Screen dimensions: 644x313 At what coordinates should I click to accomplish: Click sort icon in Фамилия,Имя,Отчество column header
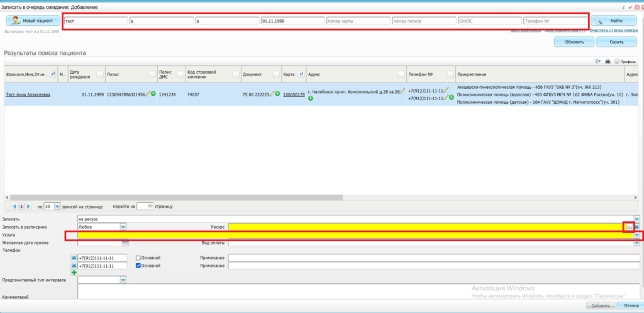(53, 74)
